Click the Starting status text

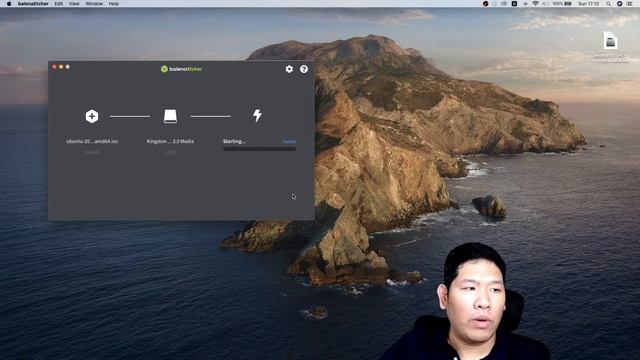[x=234, y=141]
